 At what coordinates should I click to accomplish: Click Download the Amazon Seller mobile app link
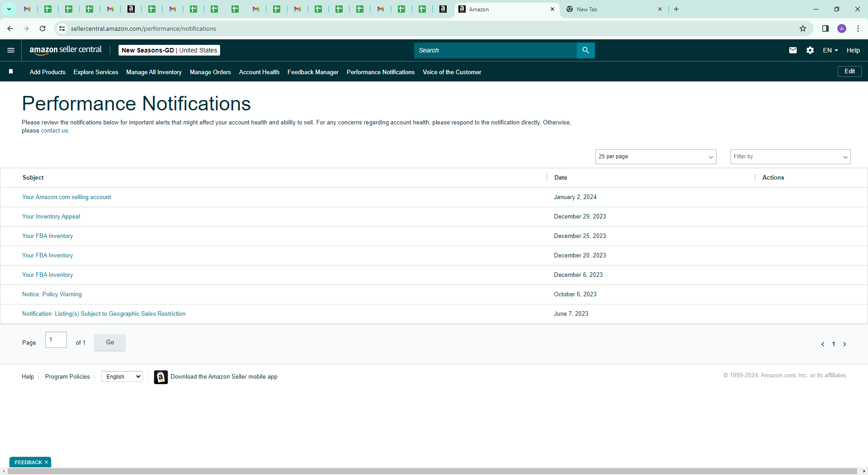pos(224,377)
